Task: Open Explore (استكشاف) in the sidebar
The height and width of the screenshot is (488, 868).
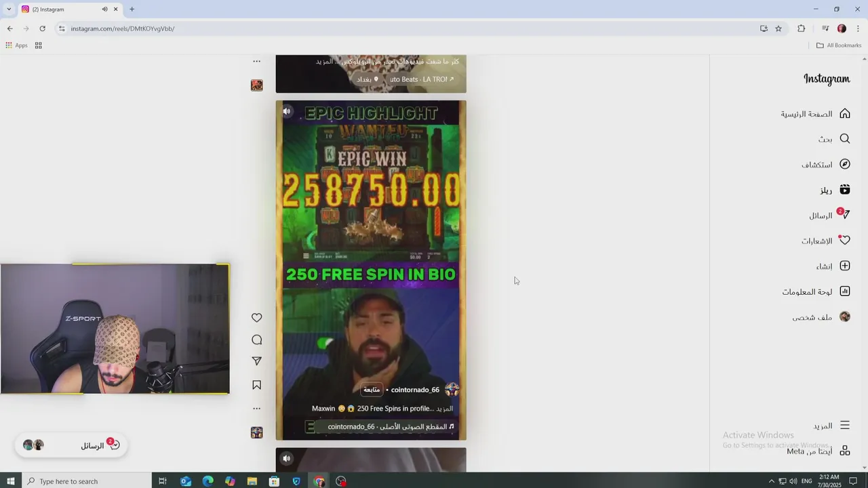Action: (825, 165)
